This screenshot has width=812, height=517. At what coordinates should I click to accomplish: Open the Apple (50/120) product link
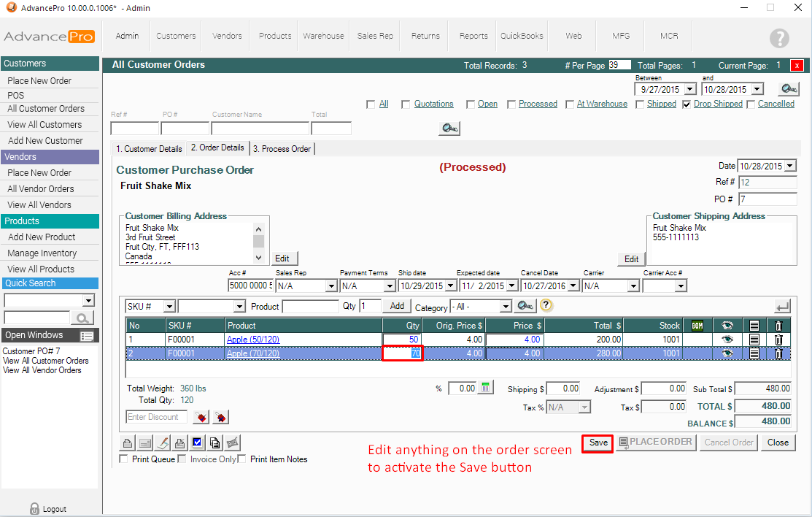pyautogui.click(x=253, y=340)
